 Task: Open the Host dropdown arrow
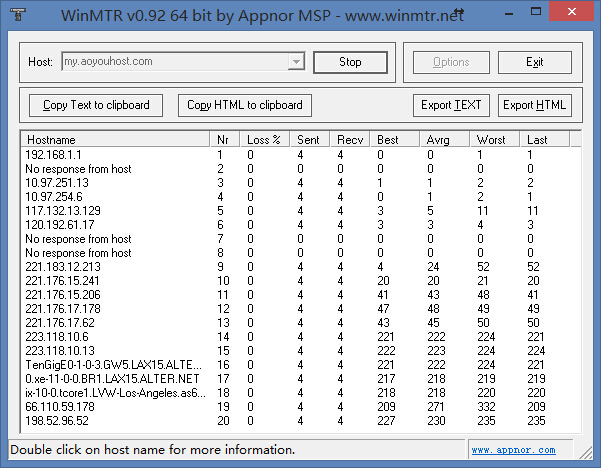click(x=295, y=62)
